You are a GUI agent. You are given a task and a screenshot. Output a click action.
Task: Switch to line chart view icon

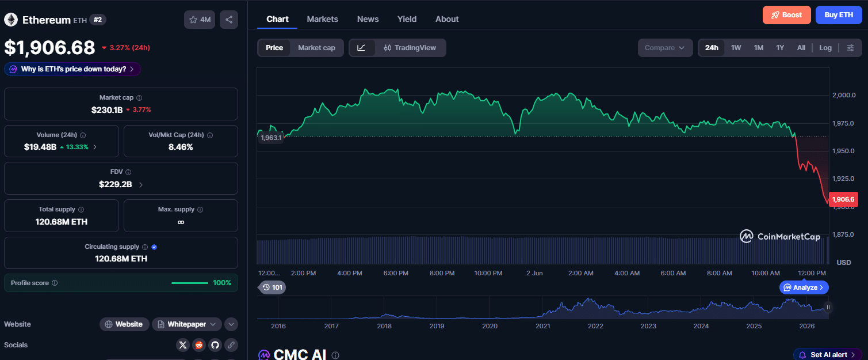[362, 48]
